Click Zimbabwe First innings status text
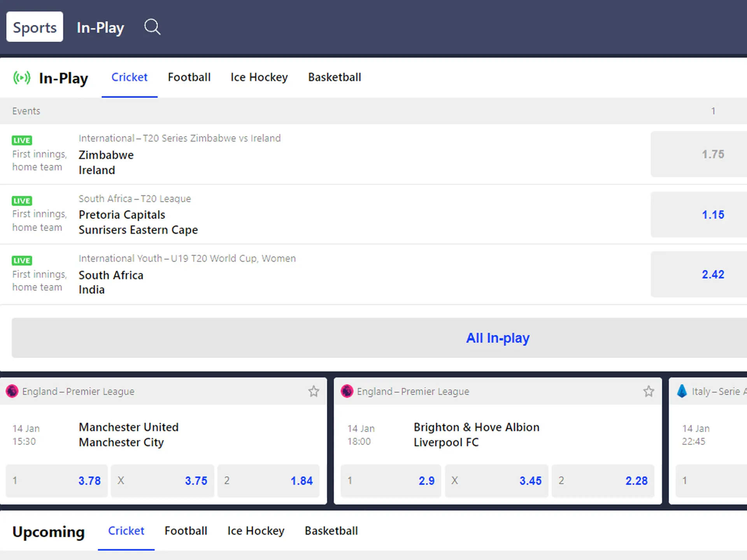The image size is (747, 560). click(x=39, y=160)
